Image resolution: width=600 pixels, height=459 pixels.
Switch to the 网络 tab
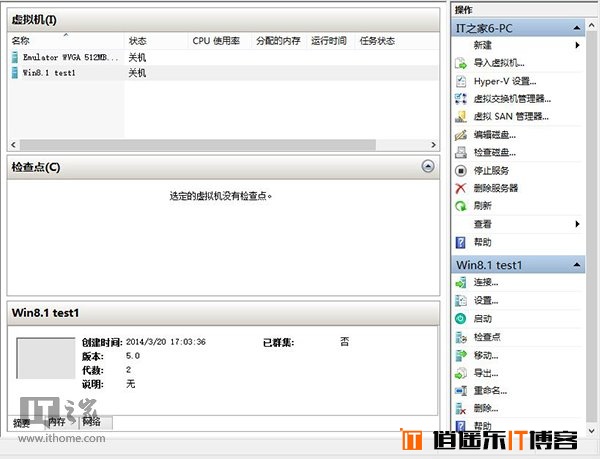96,422
